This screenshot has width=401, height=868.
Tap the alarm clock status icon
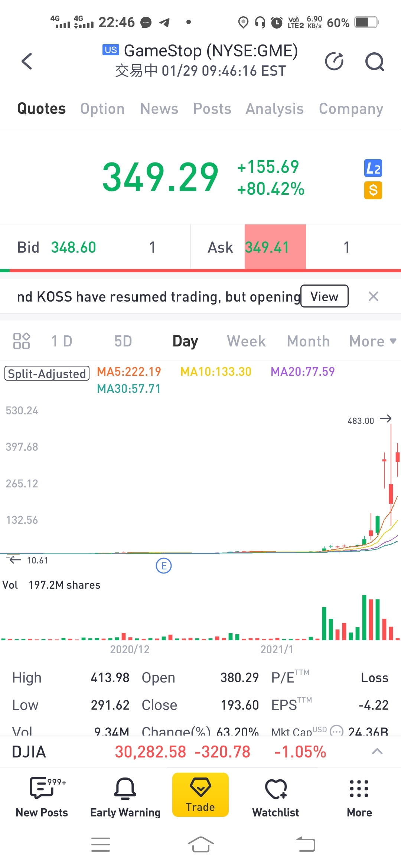[x=277, y=23]
